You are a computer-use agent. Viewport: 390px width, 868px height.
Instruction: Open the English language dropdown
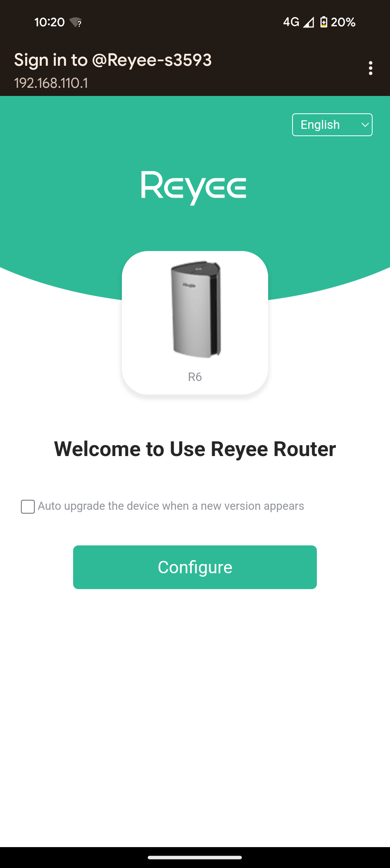332,125
